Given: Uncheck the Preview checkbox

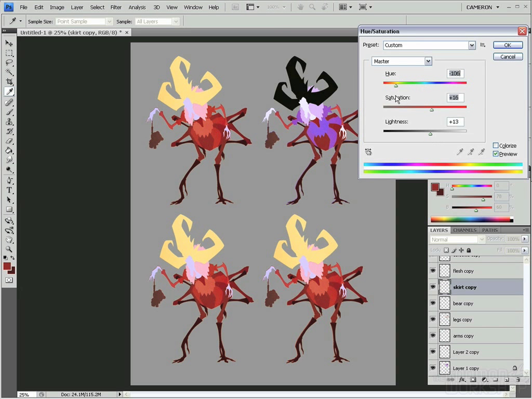Looking at the screenshot, I should (496, 154).
